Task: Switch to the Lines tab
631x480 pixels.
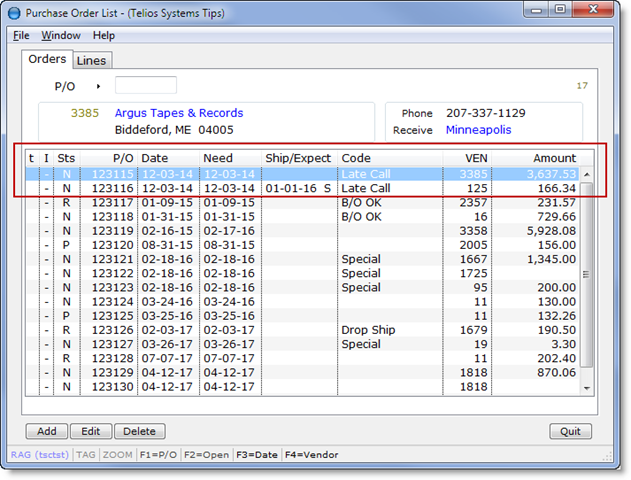Action: 91,61
